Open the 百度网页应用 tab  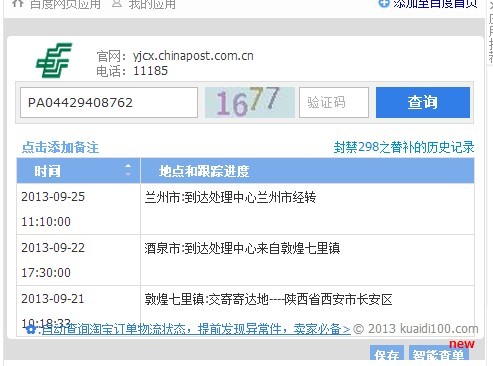point(65,4)
